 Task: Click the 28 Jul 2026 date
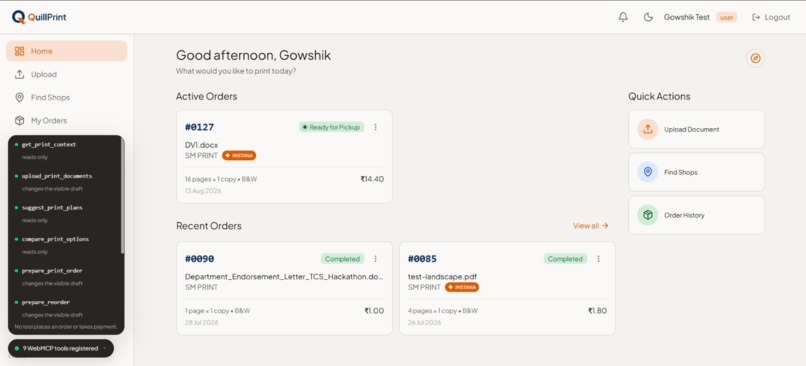(x=202, y=322)
